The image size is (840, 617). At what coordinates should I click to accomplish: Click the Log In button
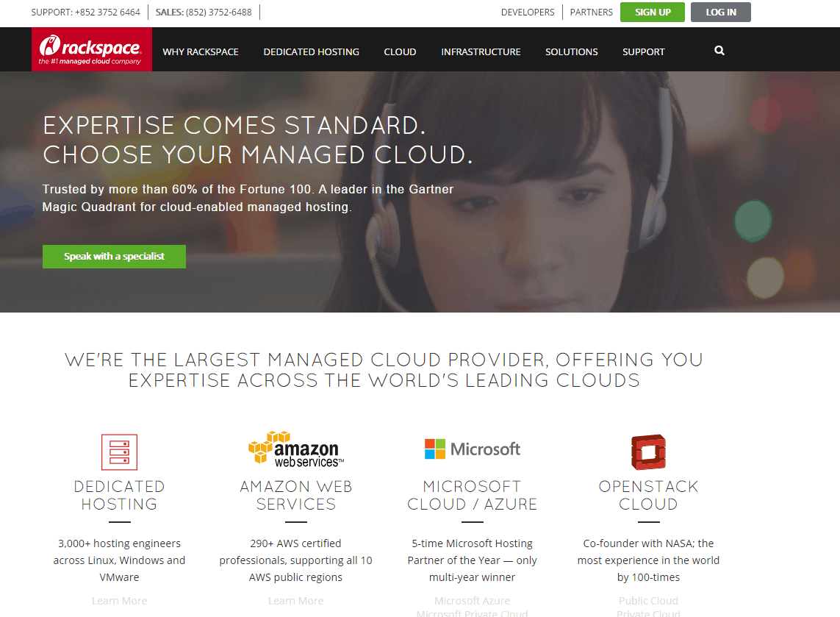(x=720, y=13)
